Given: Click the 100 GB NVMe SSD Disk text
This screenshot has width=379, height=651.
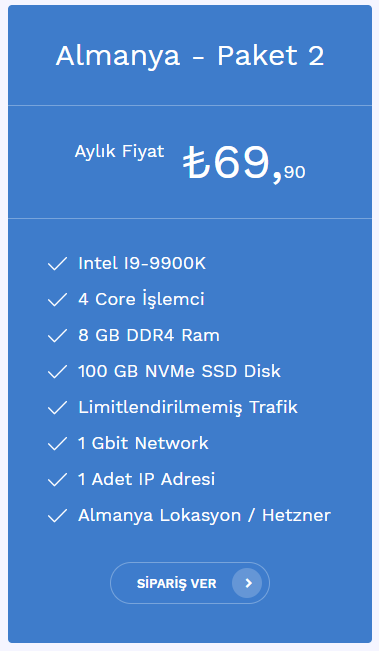Looking at the screenshot, I should (x=179, y=371).
